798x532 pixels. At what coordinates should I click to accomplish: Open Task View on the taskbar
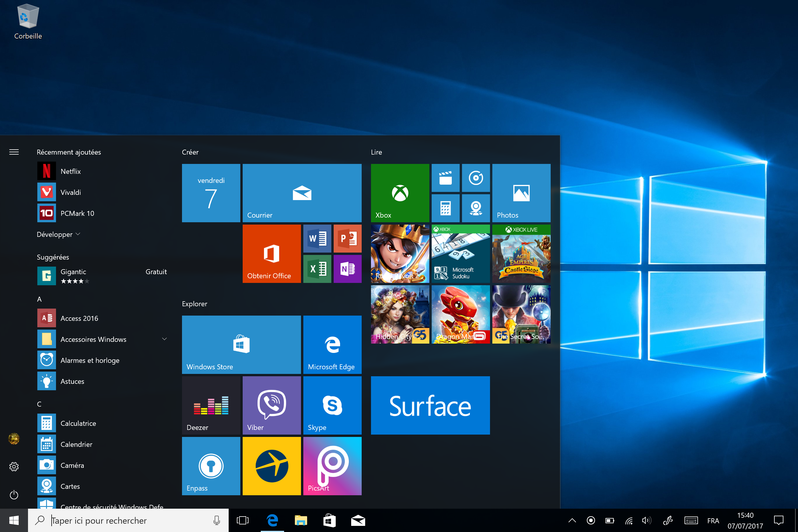pos(243,520)
